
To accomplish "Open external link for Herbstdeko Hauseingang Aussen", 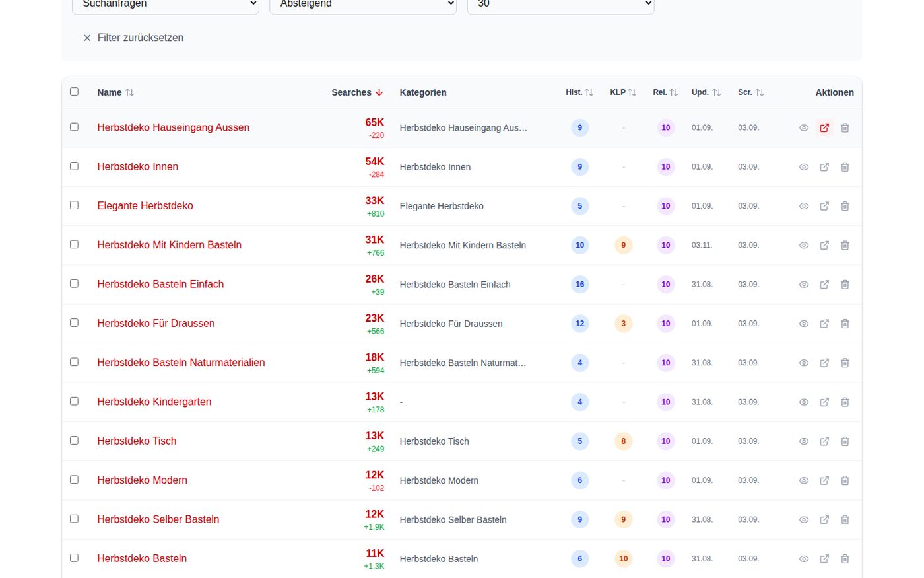I will pos(824,127).
